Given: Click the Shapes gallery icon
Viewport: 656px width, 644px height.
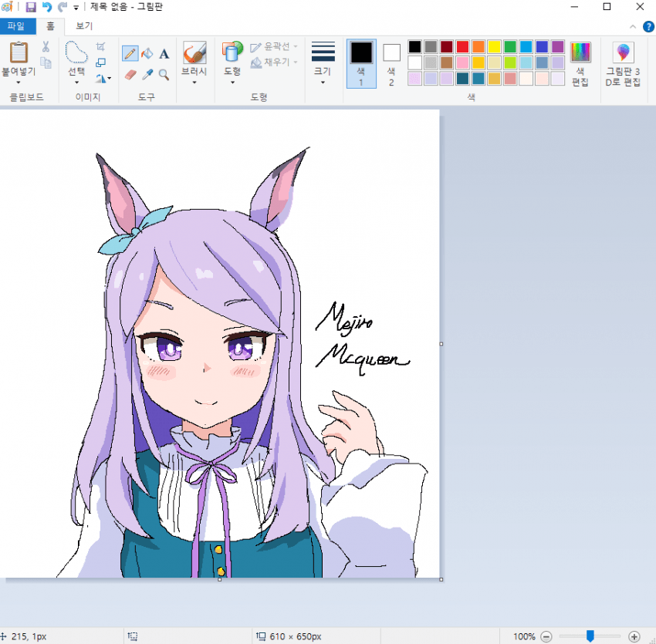Looking at the screenshot, I should pos(232,52).
